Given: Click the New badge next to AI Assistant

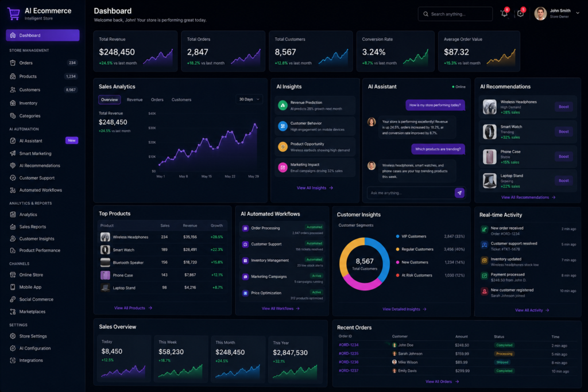Looking at the screenshot, I should click(x=72, y=141).
